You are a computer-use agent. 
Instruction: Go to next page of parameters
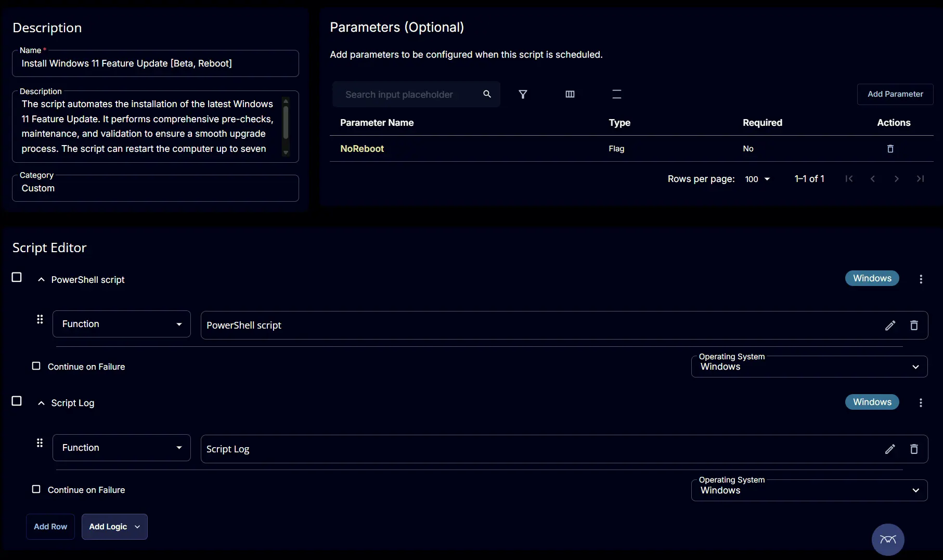[x=897, y=179]
